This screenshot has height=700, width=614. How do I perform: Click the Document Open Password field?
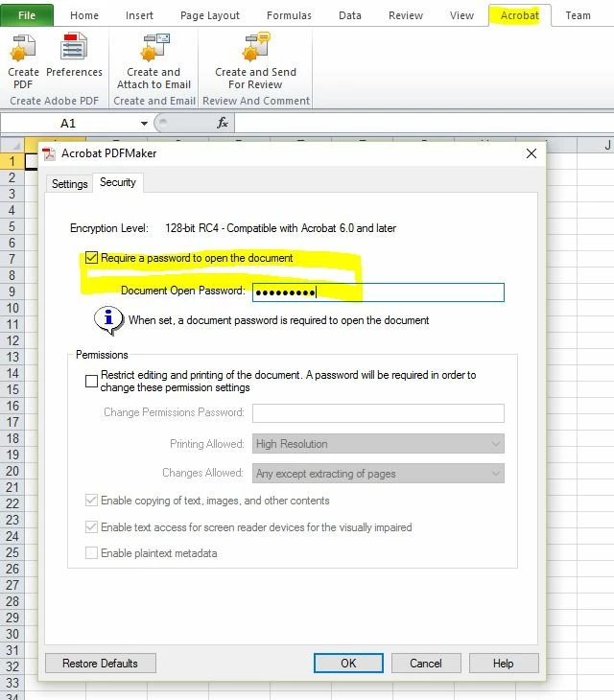pyautogui.click(x=378, y=292)
